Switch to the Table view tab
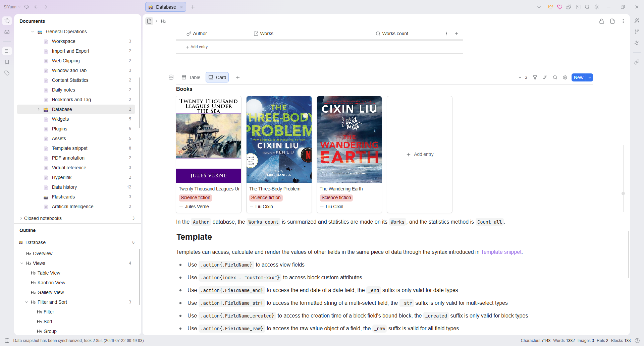The height and width of the screenshot is (346, 644). click(191, 77)
